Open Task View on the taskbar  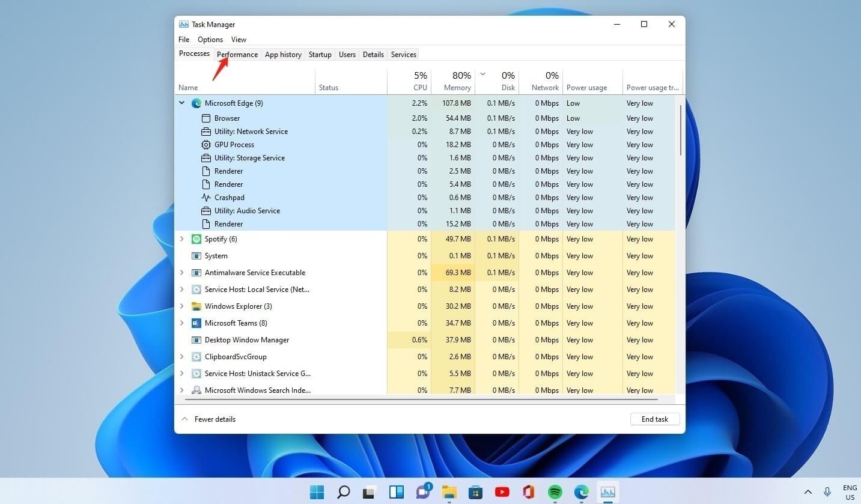[x=370, y=492]
